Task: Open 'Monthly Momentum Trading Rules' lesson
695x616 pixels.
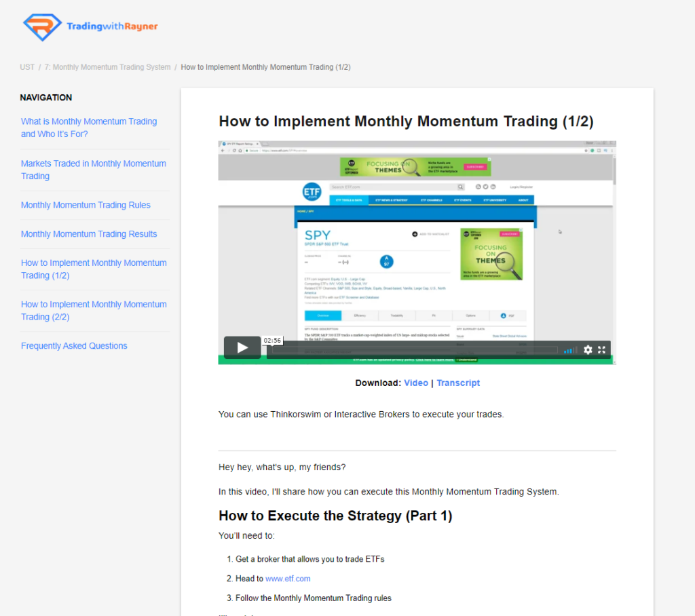Action: (x=86, y=205)
